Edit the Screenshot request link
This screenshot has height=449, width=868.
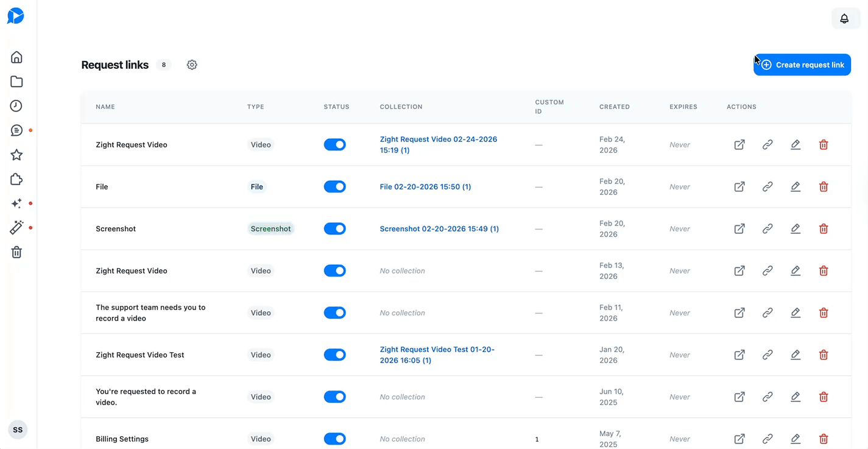[x=796, y=228]
